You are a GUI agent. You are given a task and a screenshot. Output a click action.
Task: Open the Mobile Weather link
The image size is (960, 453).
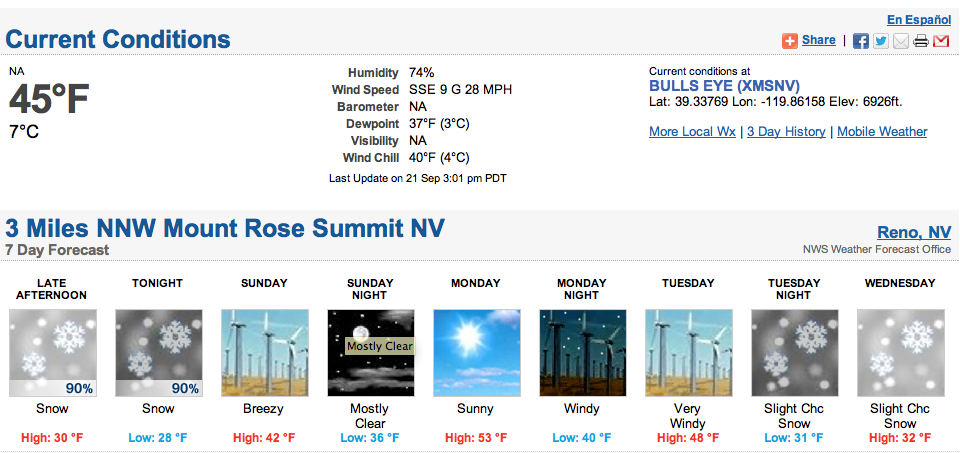coord(882,132)
